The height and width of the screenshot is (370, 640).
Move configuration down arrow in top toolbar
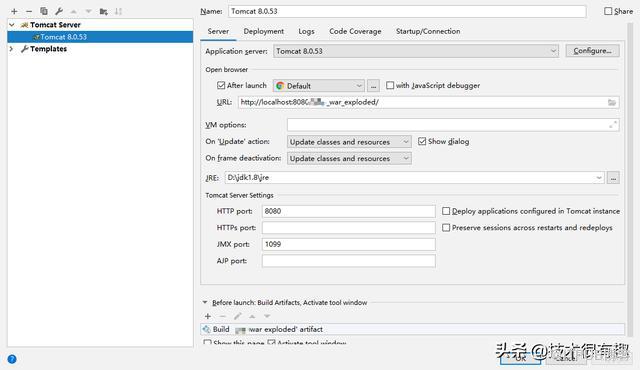(88, 11)
